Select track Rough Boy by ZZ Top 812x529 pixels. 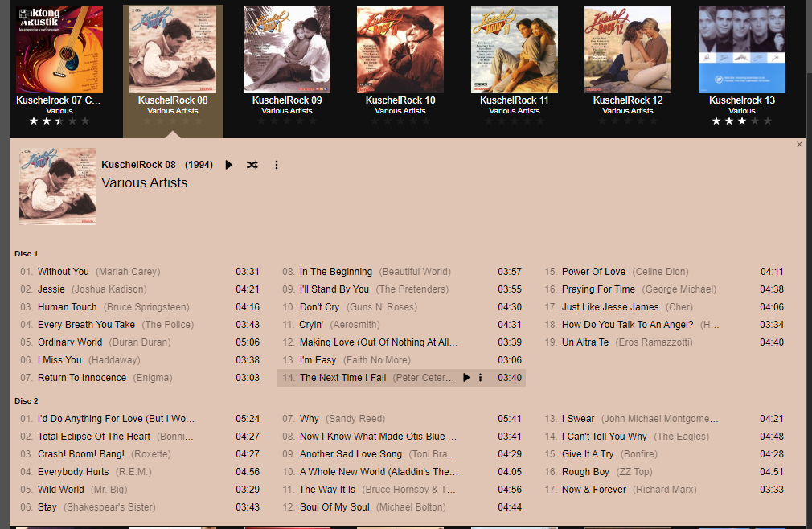(663, 472)
